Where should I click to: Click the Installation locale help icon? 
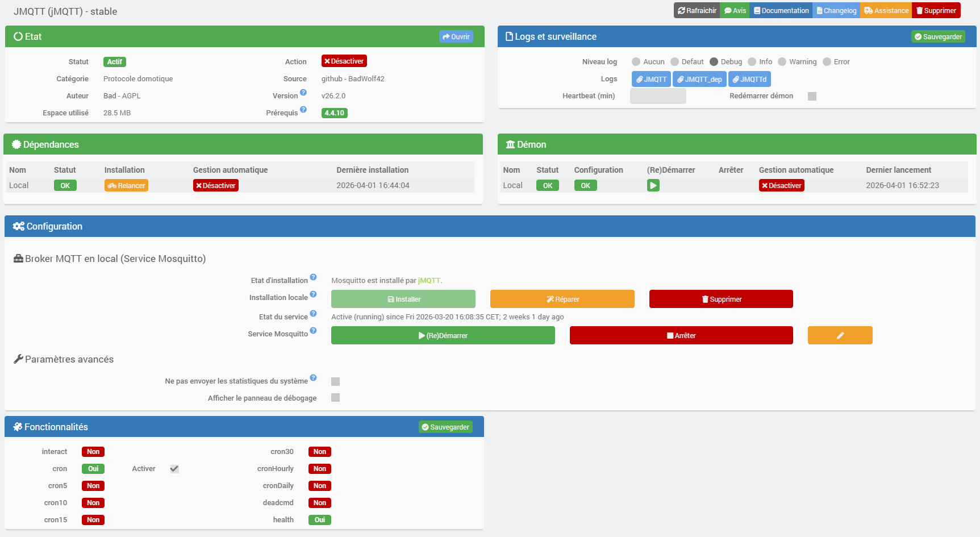coord(314,294)
